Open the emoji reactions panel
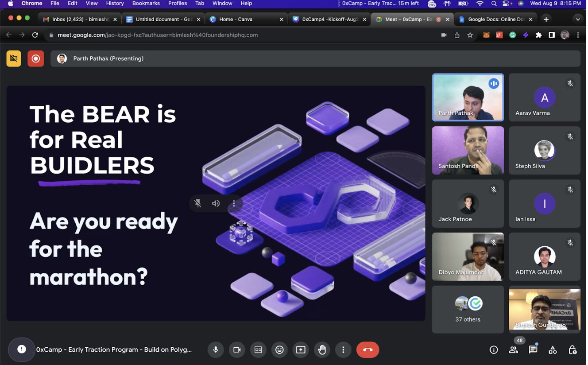 pos(279,349)
